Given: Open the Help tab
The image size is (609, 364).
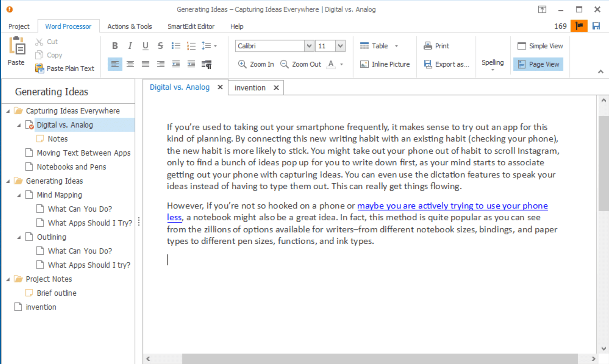Looking at the screenshot, I should tap(237, 26).
